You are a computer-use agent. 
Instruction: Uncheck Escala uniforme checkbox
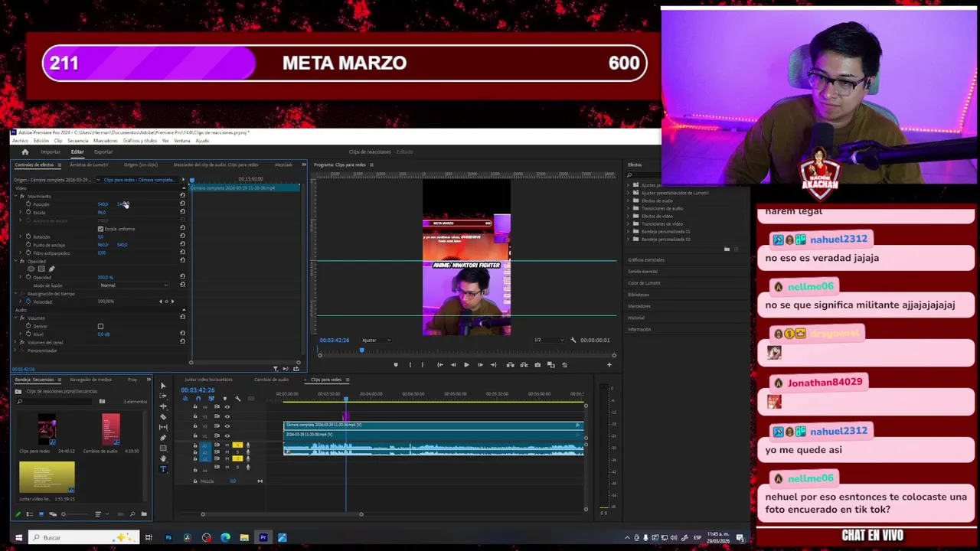[100, 229]
